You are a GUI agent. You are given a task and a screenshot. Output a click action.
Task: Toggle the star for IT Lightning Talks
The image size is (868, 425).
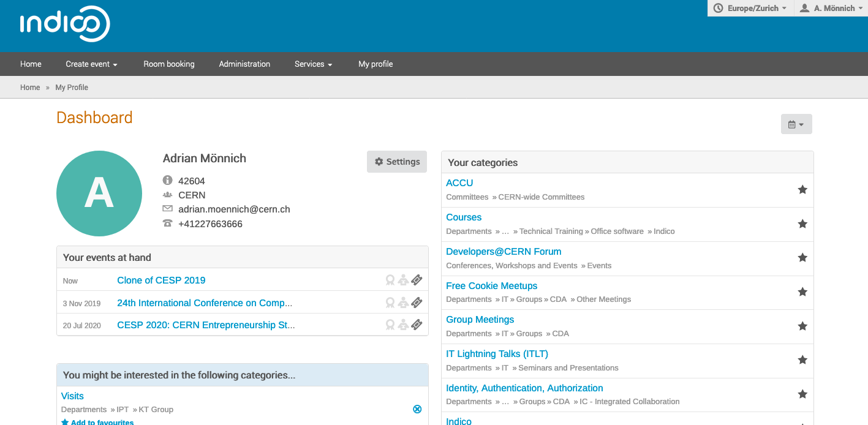(802, 360)
